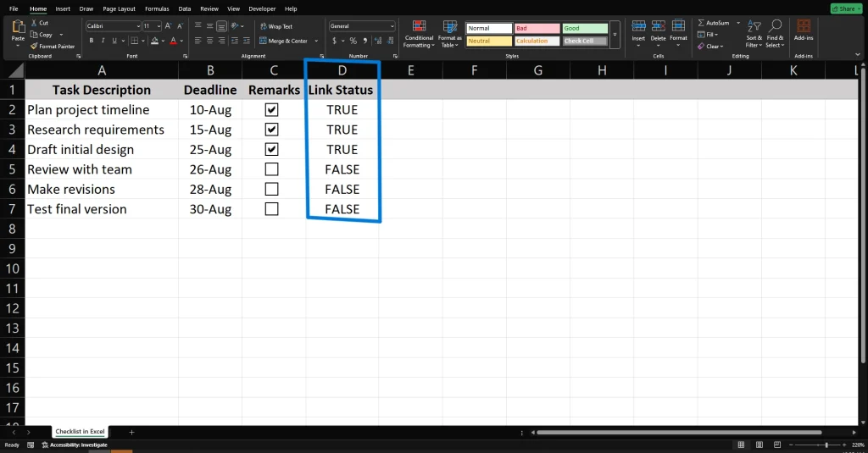Click the Decrease Indent icon
This screenshot has width=868, height=453.
[x=235, y=41]
